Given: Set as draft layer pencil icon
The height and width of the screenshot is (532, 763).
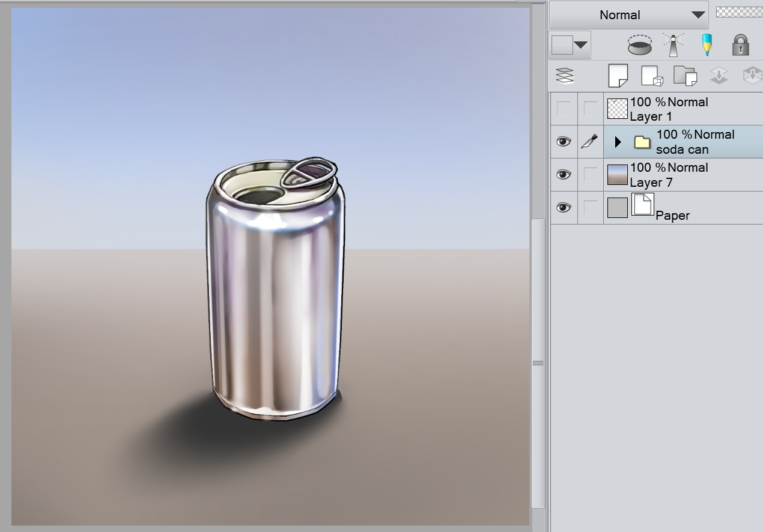Looking at the screenshot, I should 708,45.
